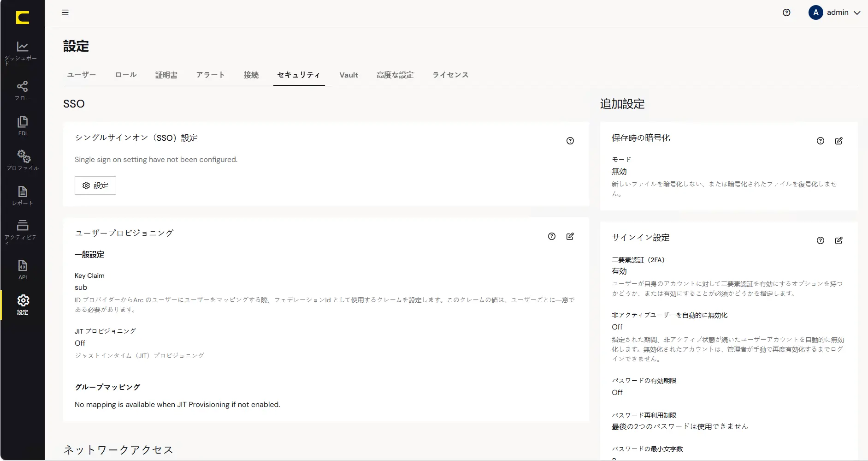The image size is (868, 461).
Task: Edit 保存時の暗号化 settings
Action: coord(839,141)
